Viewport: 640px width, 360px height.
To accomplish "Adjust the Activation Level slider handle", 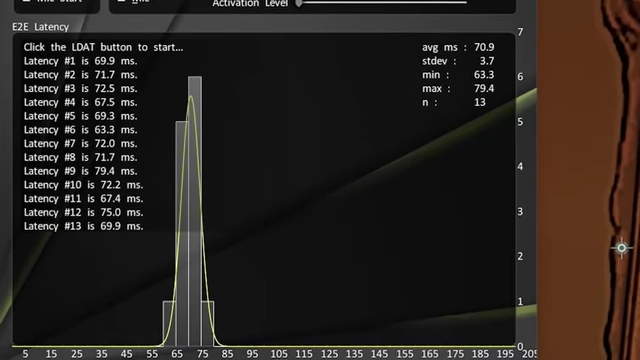I will click(299, 3).
